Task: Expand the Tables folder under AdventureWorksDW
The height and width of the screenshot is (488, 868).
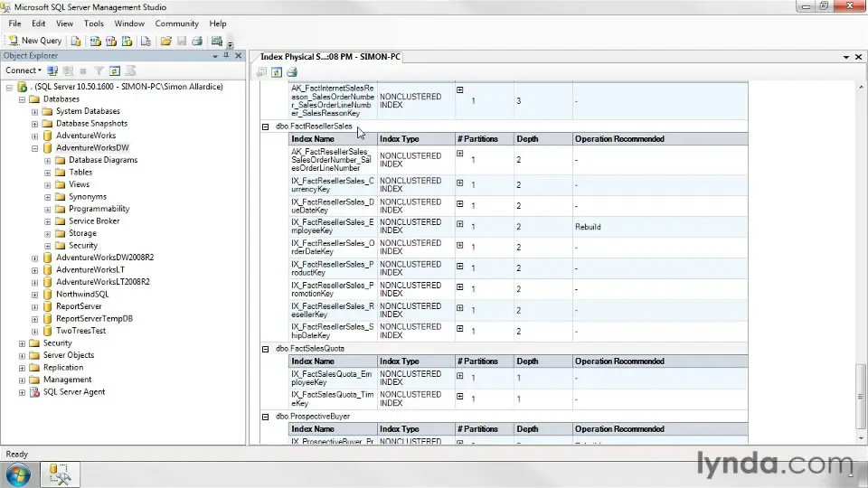Action: click(48, 173)
